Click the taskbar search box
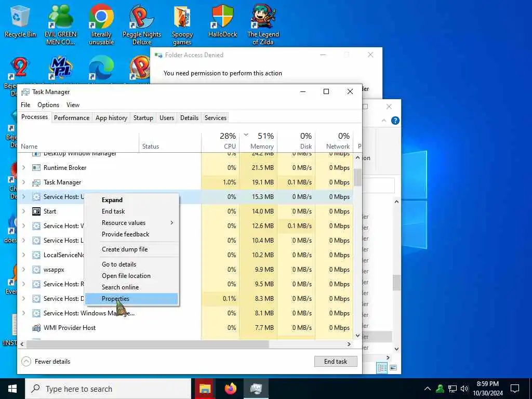The width and height of the screenshot is (532, 399). point(108,389)
